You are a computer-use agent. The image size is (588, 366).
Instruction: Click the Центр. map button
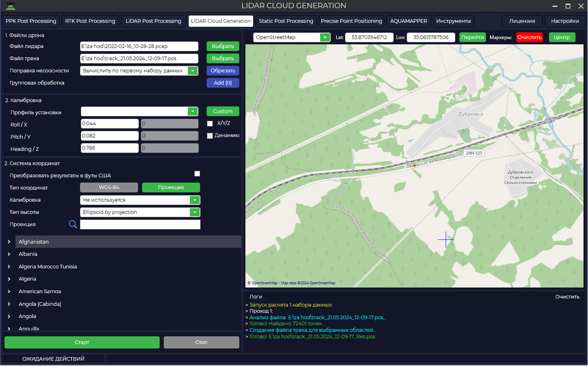pyautogui.click(x=562, y=37)
